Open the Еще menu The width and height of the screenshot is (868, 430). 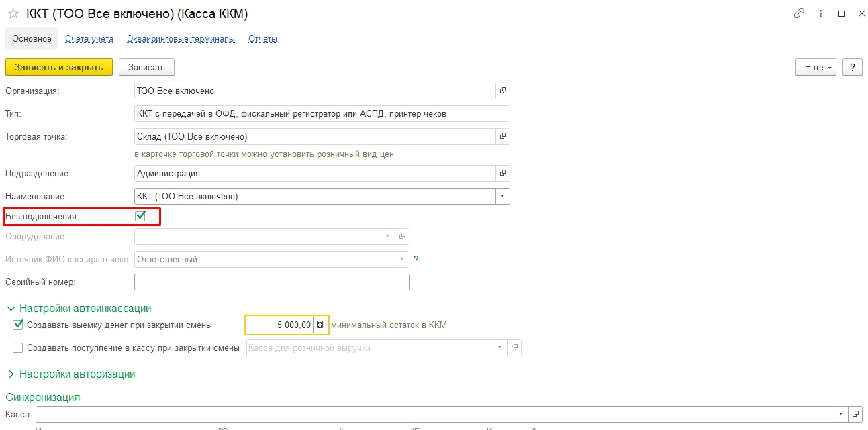click(x=816, y=67)
